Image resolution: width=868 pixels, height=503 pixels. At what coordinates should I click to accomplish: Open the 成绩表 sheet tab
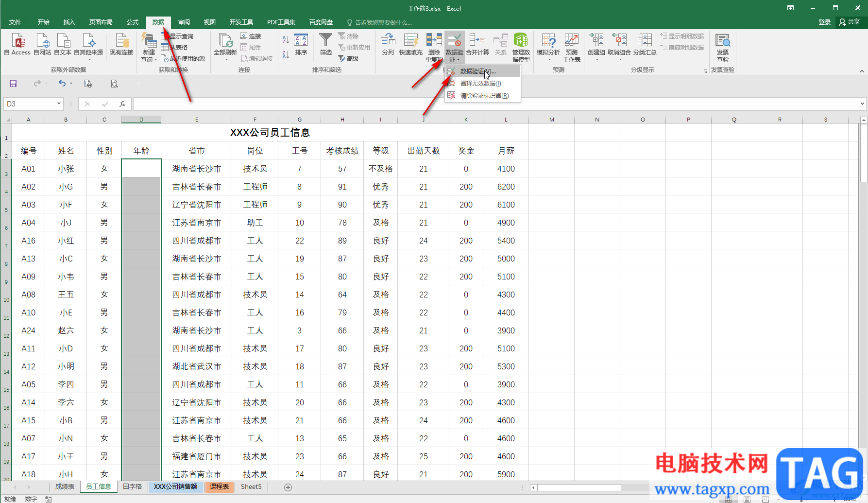pos(65,486)
